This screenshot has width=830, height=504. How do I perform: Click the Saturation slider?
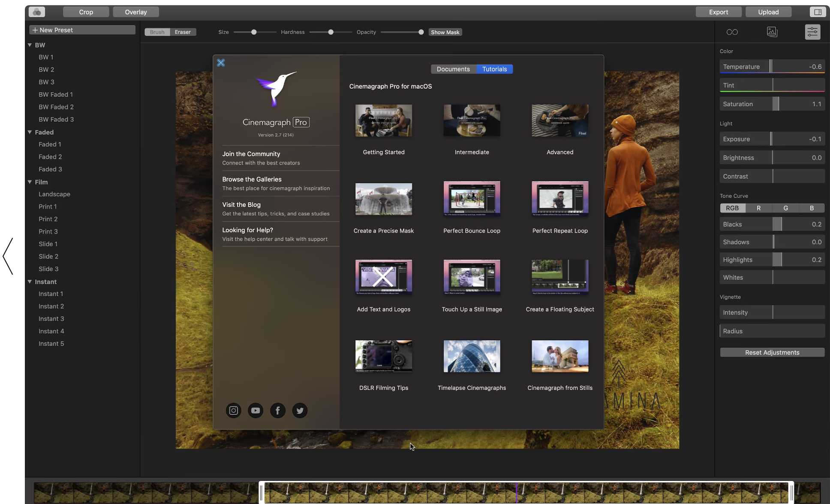click(772, 104)
